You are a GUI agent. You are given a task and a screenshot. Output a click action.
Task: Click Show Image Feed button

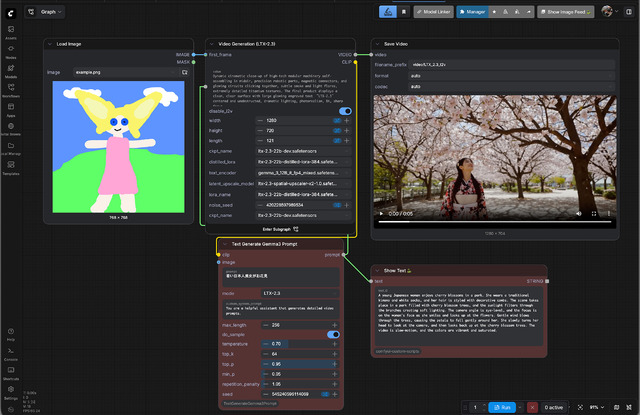(568, 12)
